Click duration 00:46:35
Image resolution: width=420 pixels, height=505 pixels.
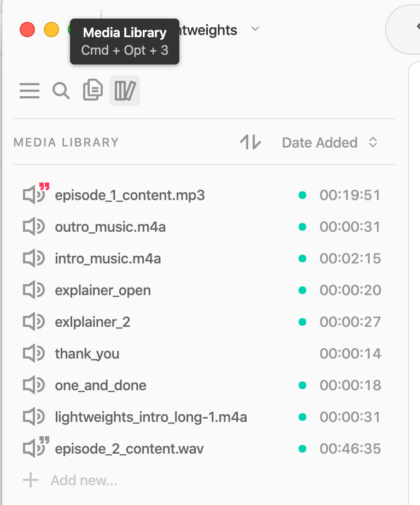tap(350, 449)
